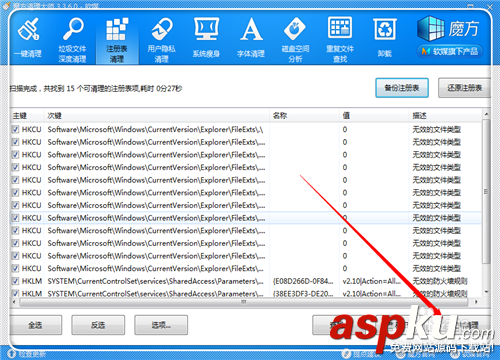
Task: Open the 卸载 uninstall tool
Action: click(x=385, y=37)
